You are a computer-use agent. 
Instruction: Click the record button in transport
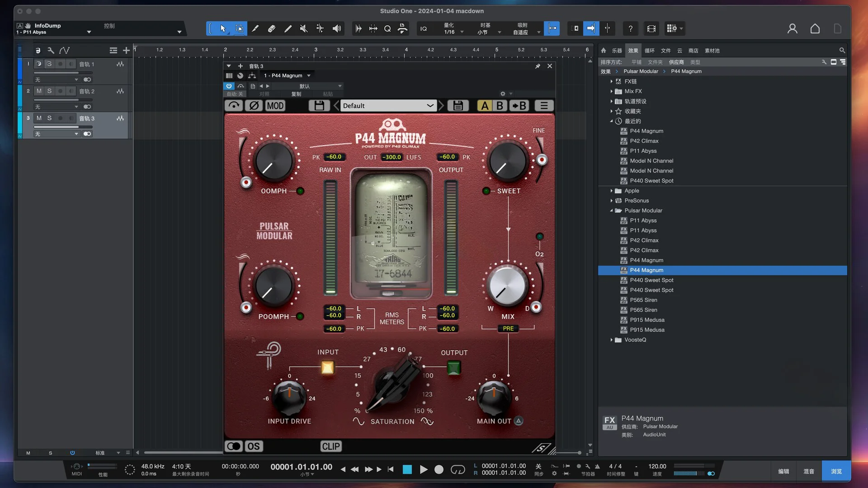[439, 469]
